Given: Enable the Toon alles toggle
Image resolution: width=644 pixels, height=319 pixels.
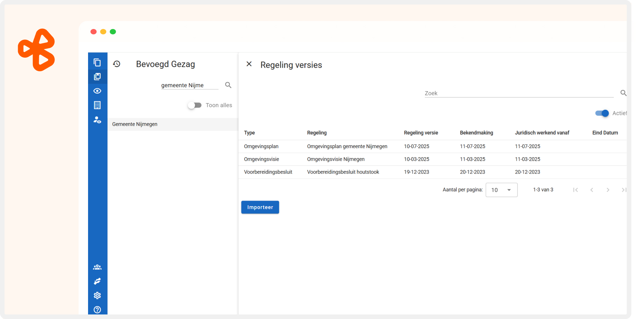Looking at the screenshot, I should coord(195,105).
